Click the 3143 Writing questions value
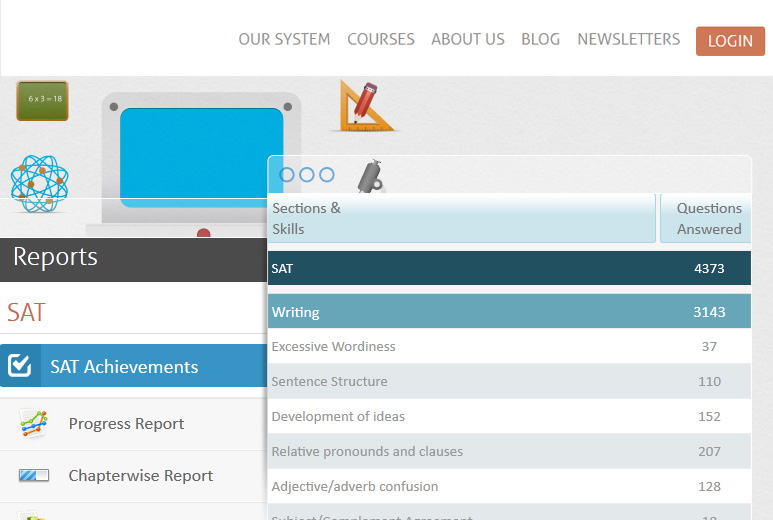Screen dimensions: 773x520 (x=709, y=312)
